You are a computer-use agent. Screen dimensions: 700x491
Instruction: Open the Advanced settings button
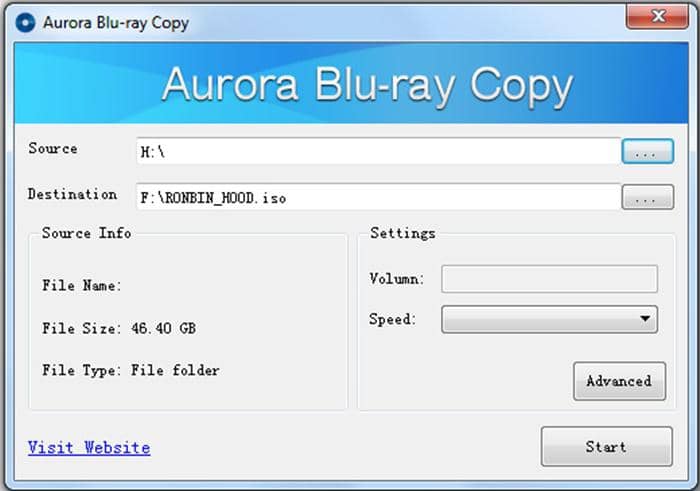pos(618,381)
